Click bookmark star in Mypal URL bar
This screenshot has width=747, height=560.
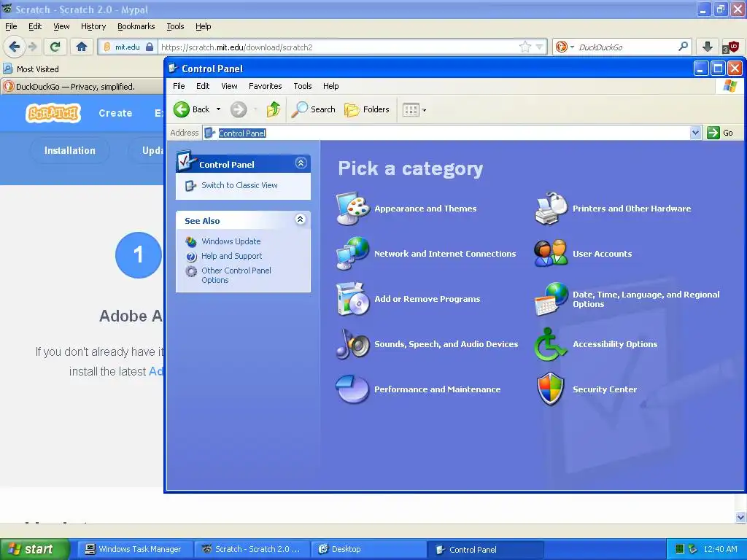(525, 47)
